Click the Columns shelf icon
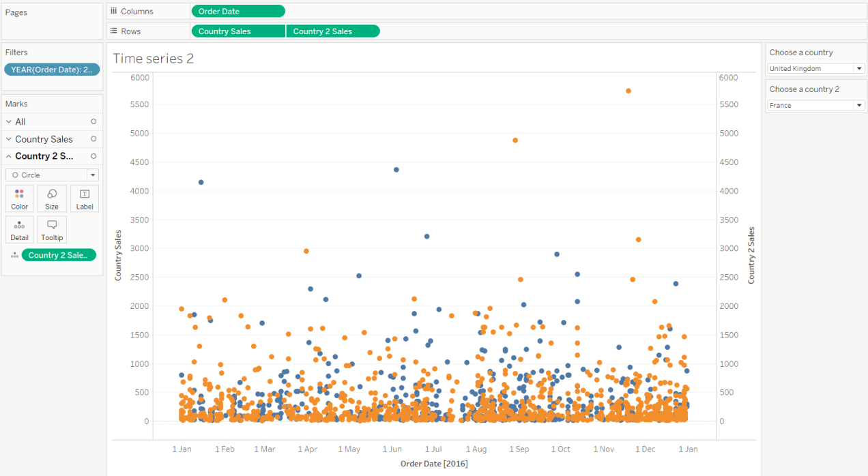 coord(114,12)
